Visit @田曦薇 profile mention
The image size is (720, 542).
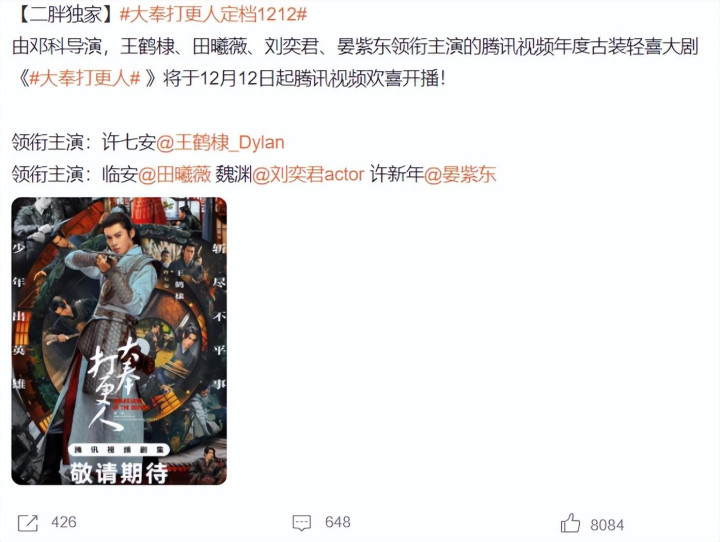174,175
